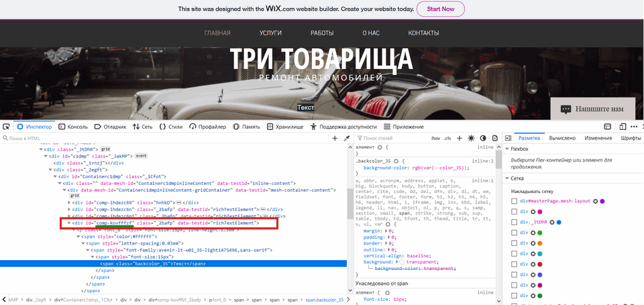Add a new HTML node with plus icon
This screenshot has width=644, height=305.
pos(335,138)
